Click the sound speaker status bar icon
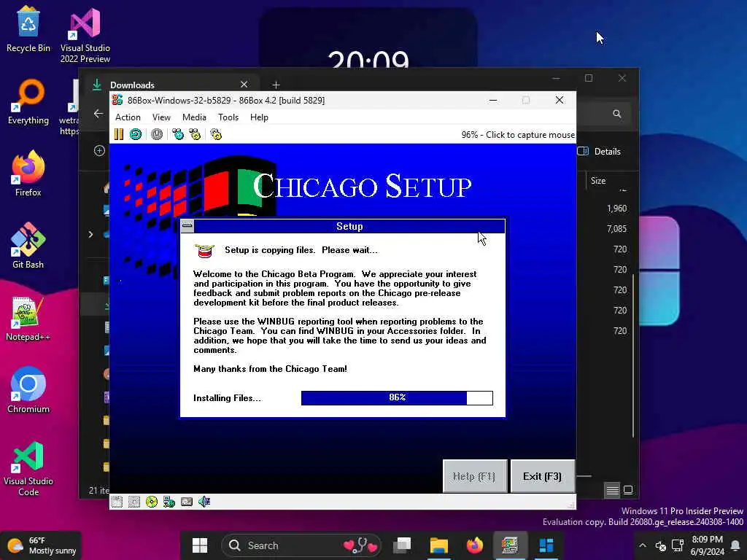The height and width of the screenshot is (560, 747). click(204, 502)
